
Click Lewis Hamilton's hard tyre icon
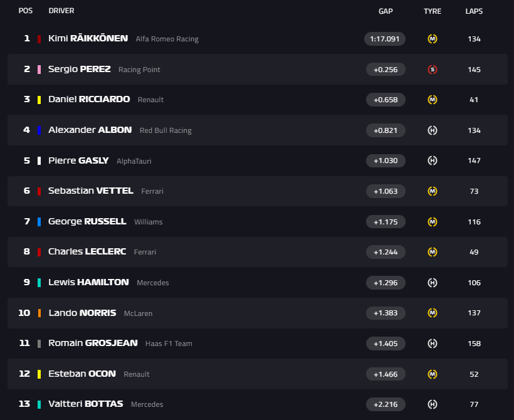click(433, 283)
